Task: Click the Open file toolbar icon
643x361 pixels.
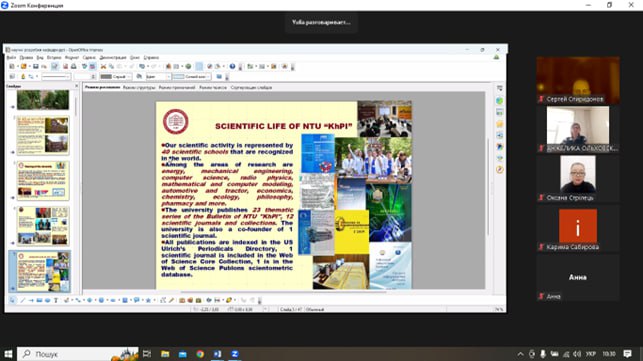Action: tap(23, 66)
